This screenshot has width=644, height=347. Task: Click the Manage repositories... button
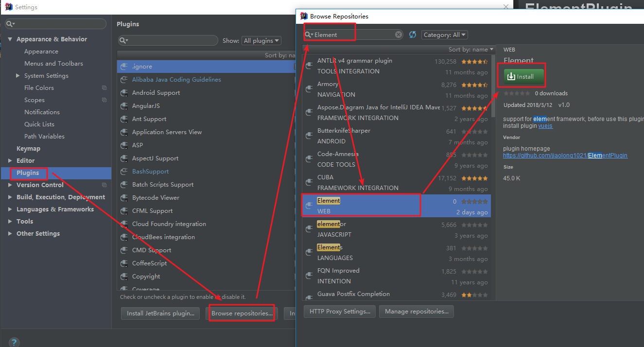coord(417,312)
